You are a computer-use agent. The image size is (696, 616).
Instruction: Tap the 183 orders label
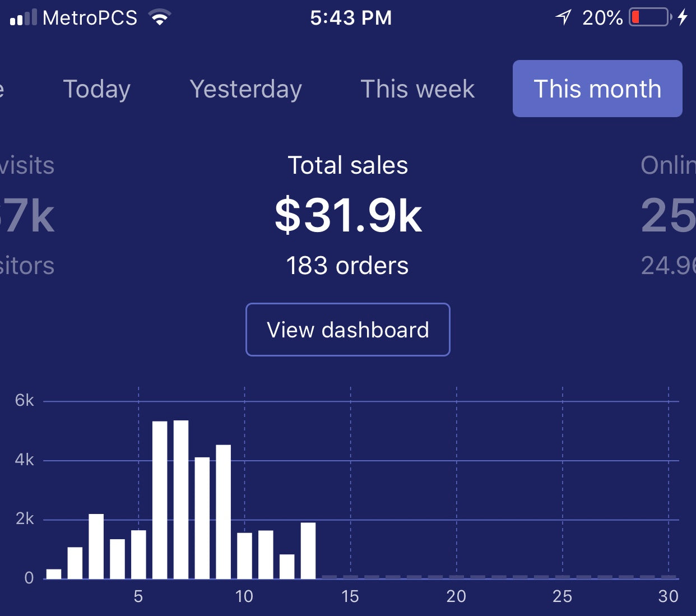(x=347, y=266)
